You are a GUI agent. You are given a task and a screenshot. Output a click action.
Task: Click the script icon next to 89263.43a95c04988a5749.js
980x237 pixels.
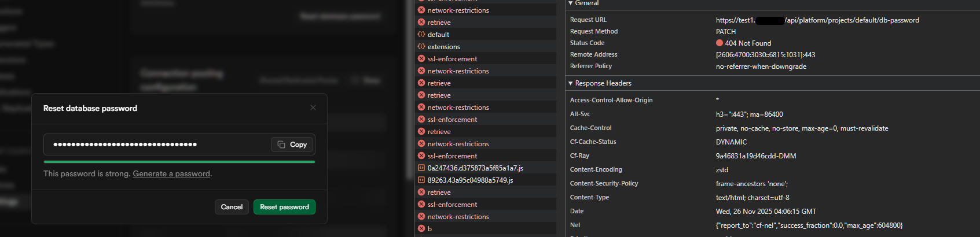(x=421, y=180)
